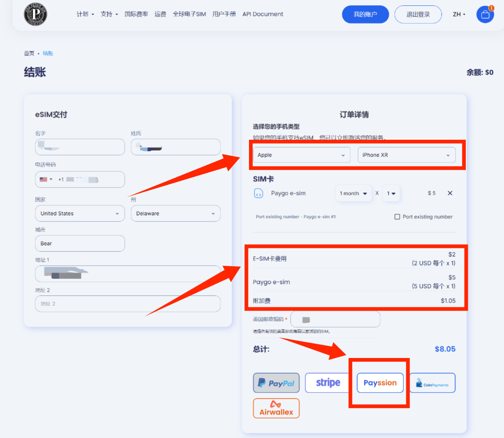Image resolution: width=504 pixels, height=438 pixels.
Task: Choose the Stripe payment option
Action: (x=328, y=383)
